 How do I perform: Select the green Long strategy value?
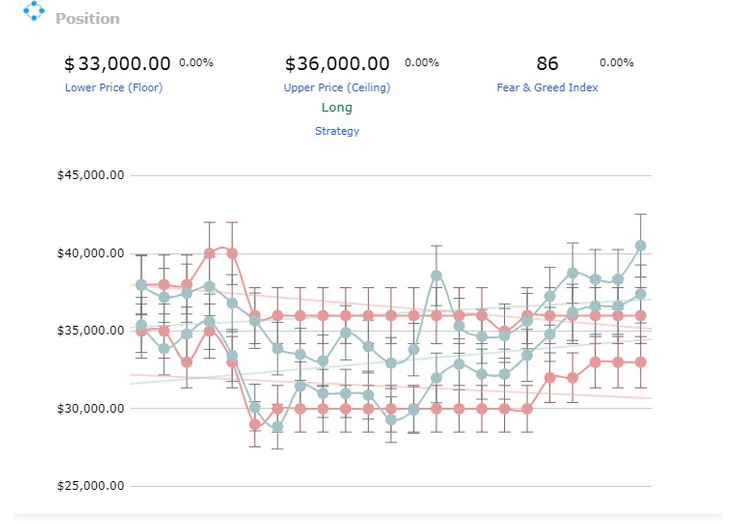click(337, 107)
